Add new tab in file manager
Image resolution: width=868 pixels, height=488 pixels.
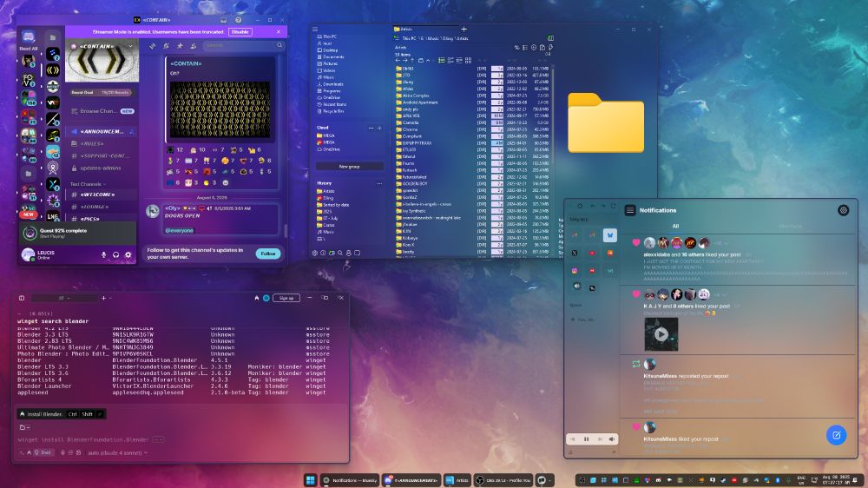tap(464, 30)
